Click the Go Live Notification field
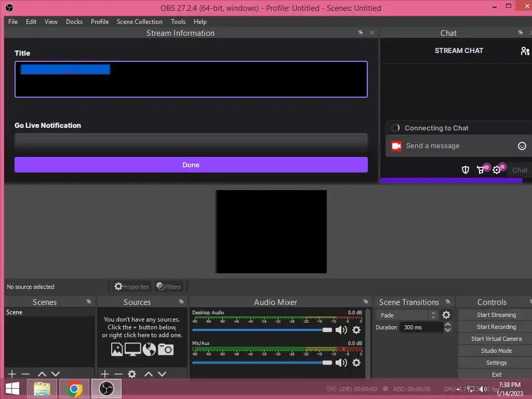This screenshot has width=532, height=399. [x=191, y=142]
